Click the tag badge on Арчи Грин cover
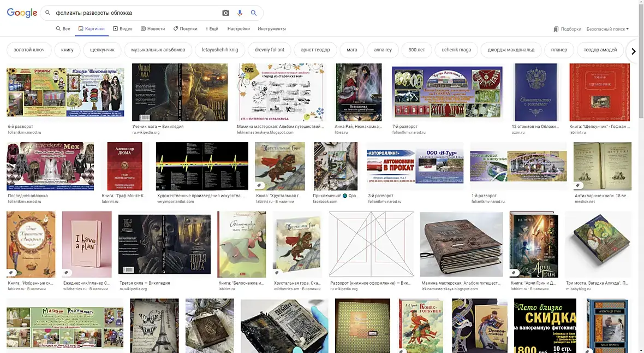 (514, 272)
